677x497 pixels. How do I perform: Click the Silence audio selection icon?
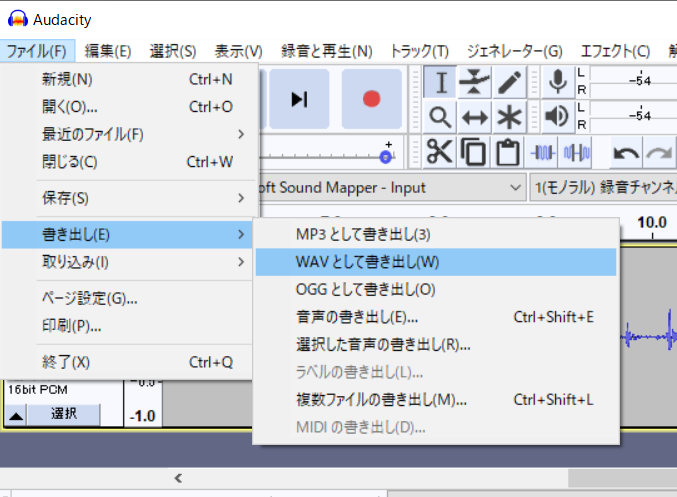pyautogui.click(x=576, y=152)
